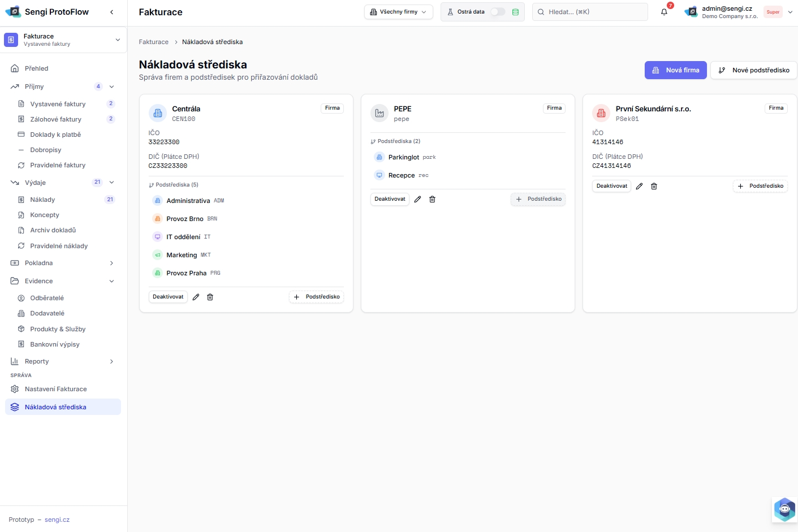
Task: Toggle the Ostrá data switch
Action: click(x=497, y=12)
